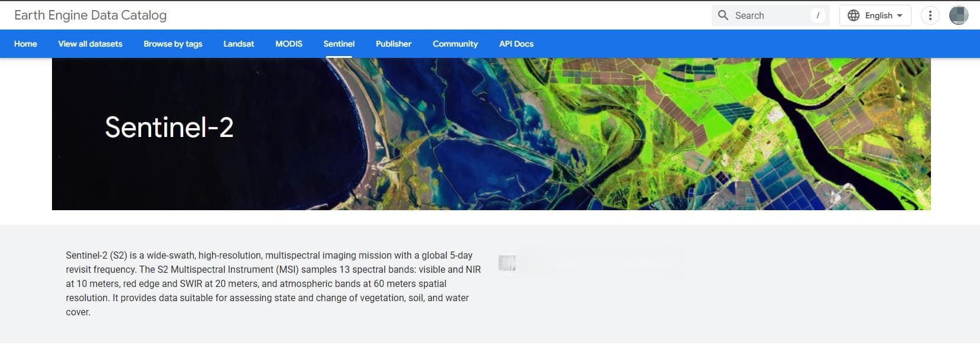Viewport: 980px width, 346px height.
Task: Switch to the MODIS tab
Action: [x=289, y=44]
